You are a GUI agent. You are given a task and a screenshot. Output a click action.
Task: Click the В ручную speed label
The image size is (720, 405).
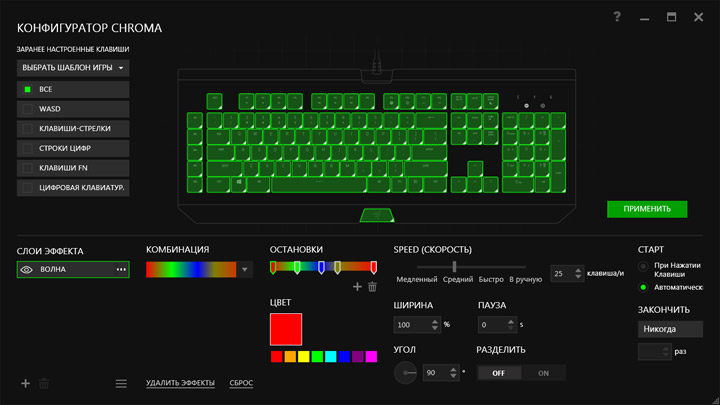coord(525,279)
